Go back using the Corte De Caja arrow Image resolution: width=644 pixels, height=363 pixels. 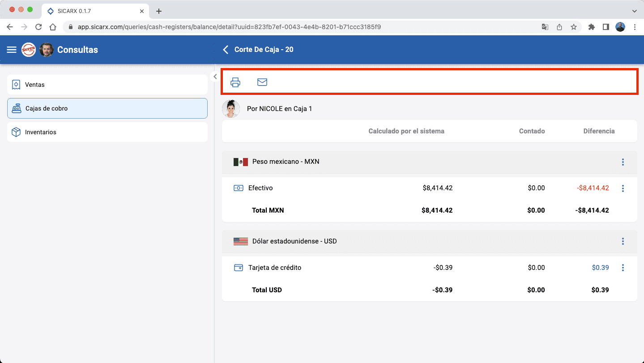point(226,50)
